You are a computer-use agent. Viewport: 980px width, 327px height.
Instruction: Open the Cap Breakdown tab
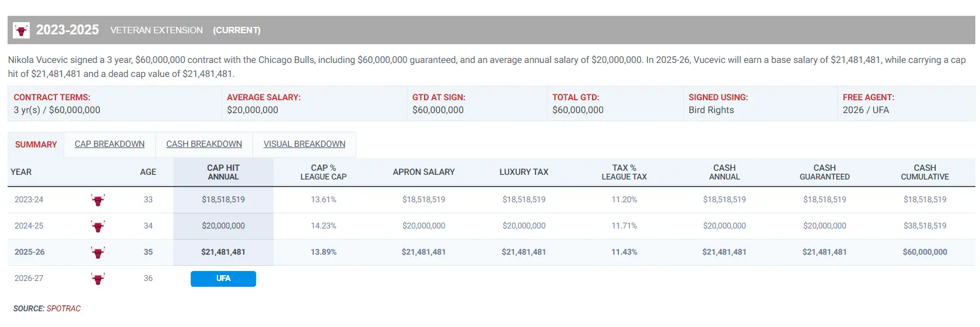coord(110,144)
